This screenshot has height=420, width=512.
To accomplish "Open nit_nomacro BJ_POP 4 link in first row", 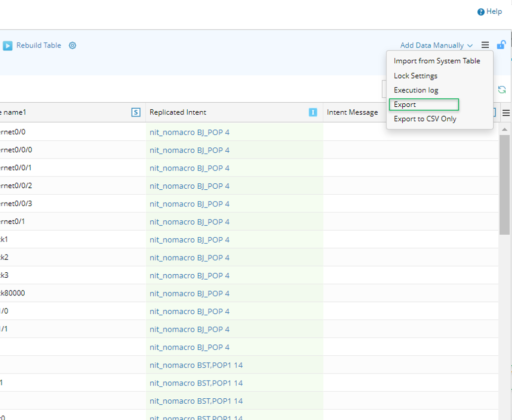I will pos(189,132).
